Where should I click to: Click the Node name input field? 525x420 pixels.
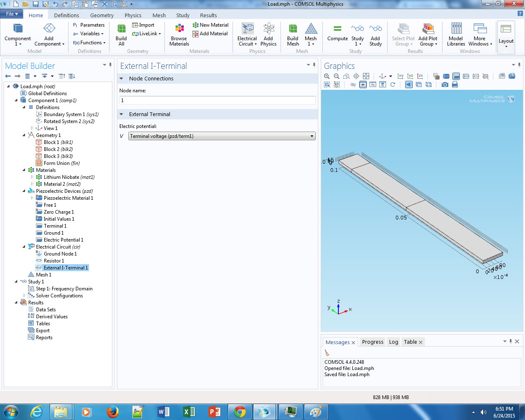(217, 100)
